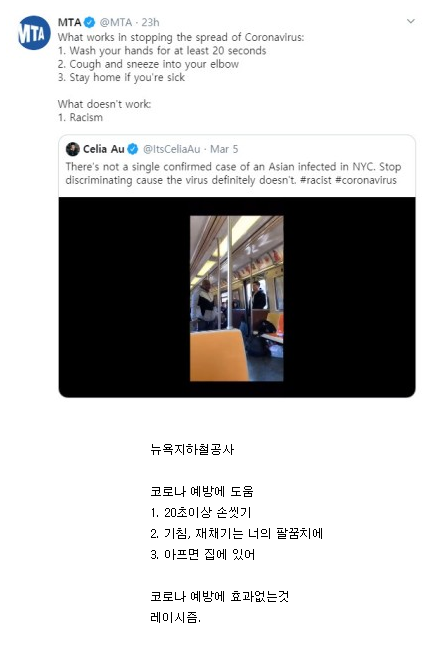Expand the tweet options chevron menu
Image resolution: width=442 pixels, height=658 pixels.
411,21
